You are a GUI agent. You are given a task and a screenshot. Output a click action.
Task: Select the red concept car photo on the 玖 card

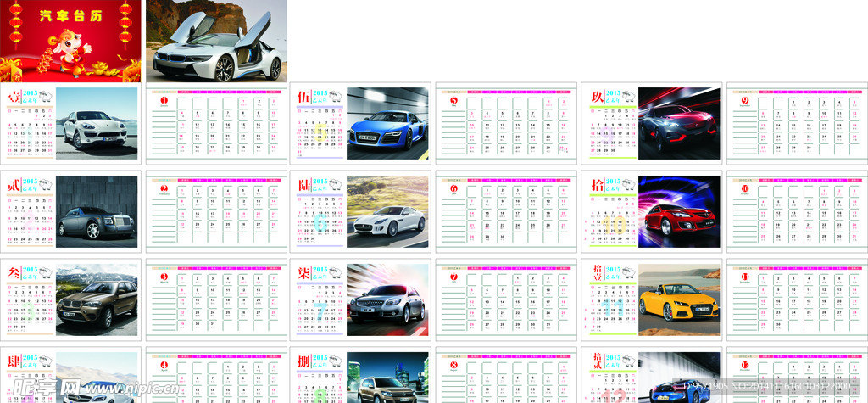pos(679,123)
